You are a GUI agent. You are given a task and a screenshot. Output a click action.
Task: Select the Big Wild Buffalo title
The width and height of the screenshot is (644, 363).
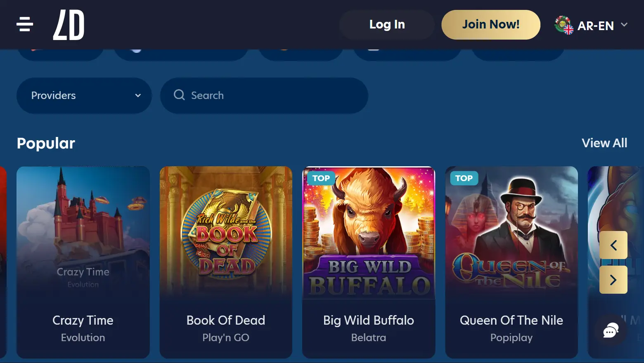(x=369, y=321)
